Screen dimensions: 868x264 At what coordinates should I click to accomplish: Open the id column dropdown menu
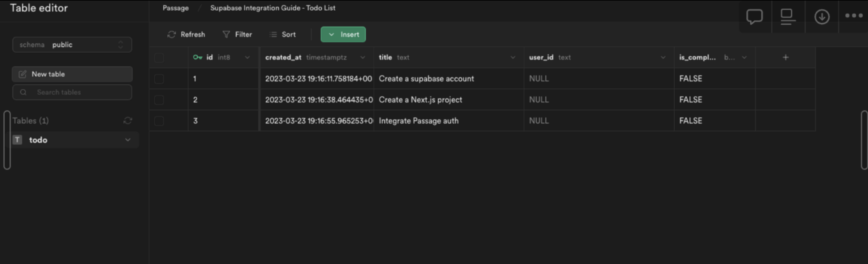coord(247,57)
